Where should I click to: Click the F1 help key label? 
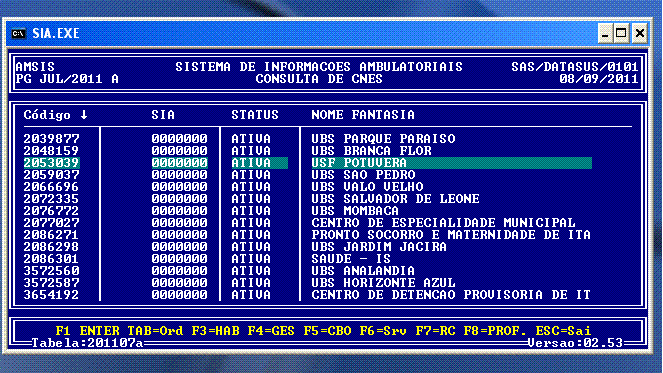(63, 331)
